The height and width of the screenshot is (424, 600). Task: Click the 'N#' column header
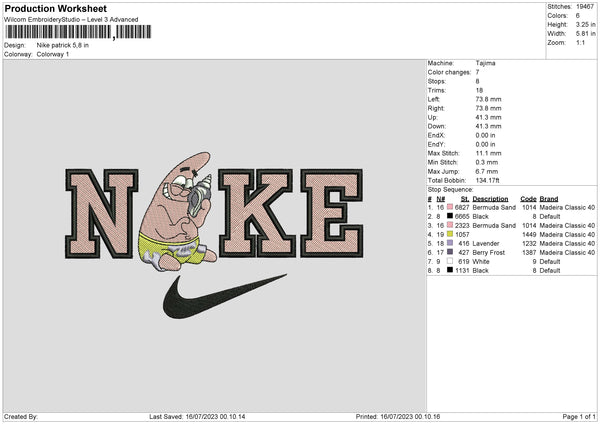pyautogui.click(x=441, y=199)
